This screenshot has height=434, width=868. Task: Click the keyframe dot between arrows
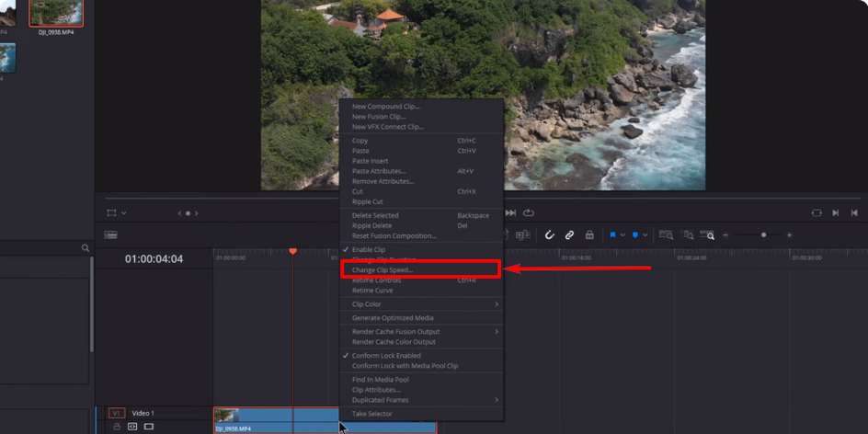(x=188, y=213)
